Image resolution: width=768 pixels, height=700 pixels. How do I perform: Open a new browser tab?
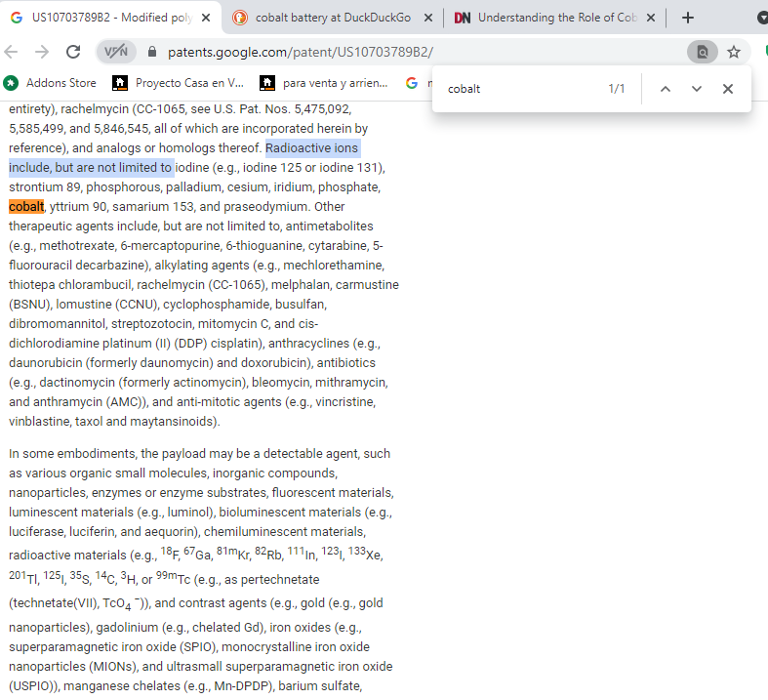(688, 18)
